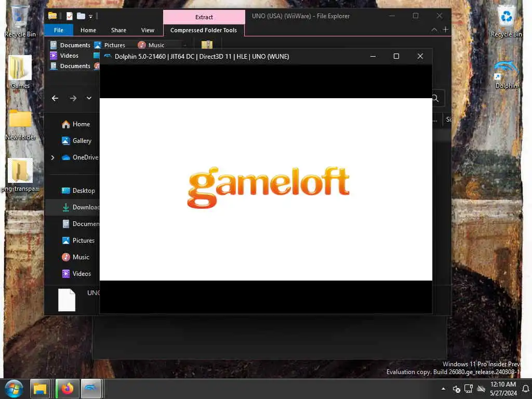The width and height of the screenshot is (532, 399).
Task: Expand the OneDrive tree node
Action: [x=52, y=157]
